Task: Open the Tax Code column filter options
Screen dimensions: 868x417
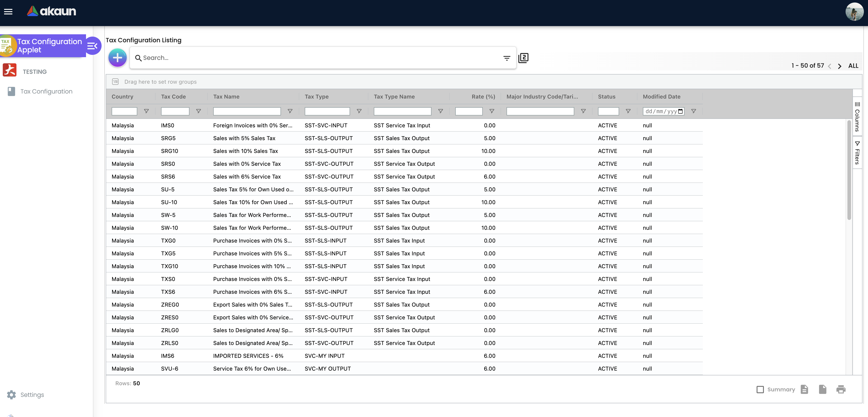Action: (x=198, y=111)
